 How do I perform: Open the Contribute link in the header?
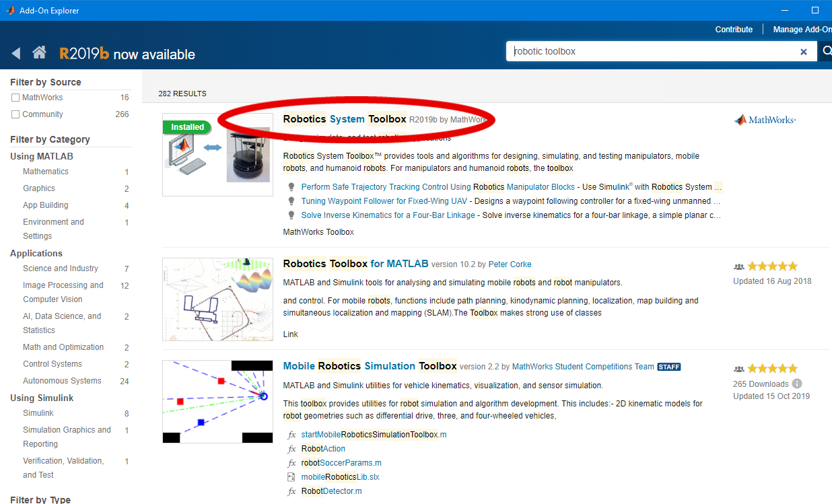[x=734, y=29]
